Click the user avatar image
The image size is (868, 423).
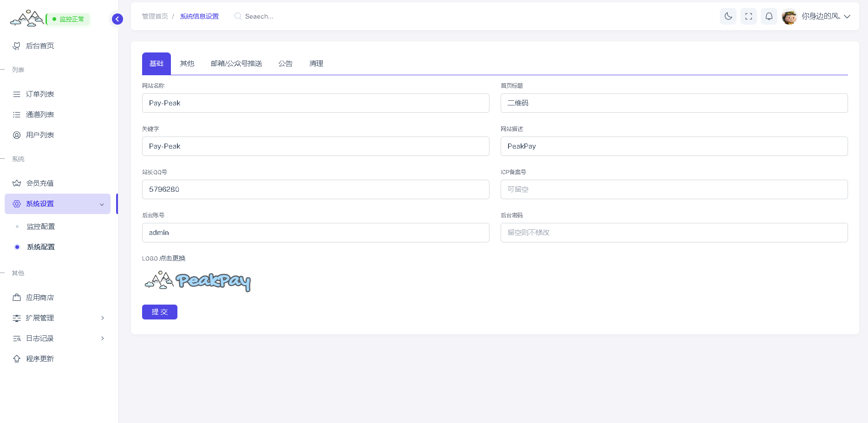(789, 17)
